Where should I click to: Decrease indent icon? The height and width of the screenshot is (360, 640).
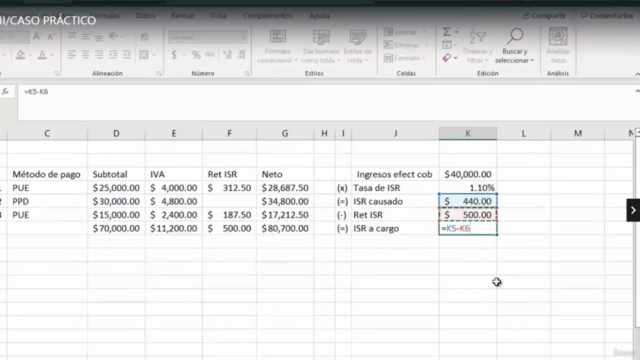click(113, 55)
